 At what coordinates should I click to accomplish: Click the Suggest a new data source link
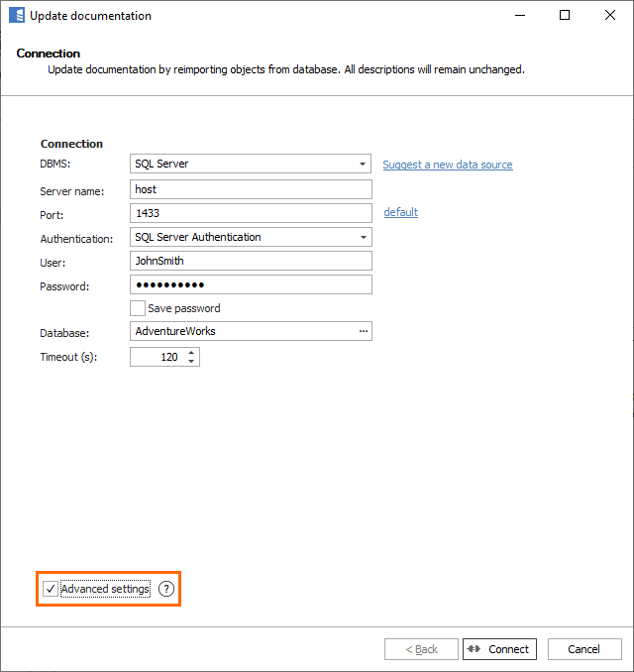(x=448, y=165)
